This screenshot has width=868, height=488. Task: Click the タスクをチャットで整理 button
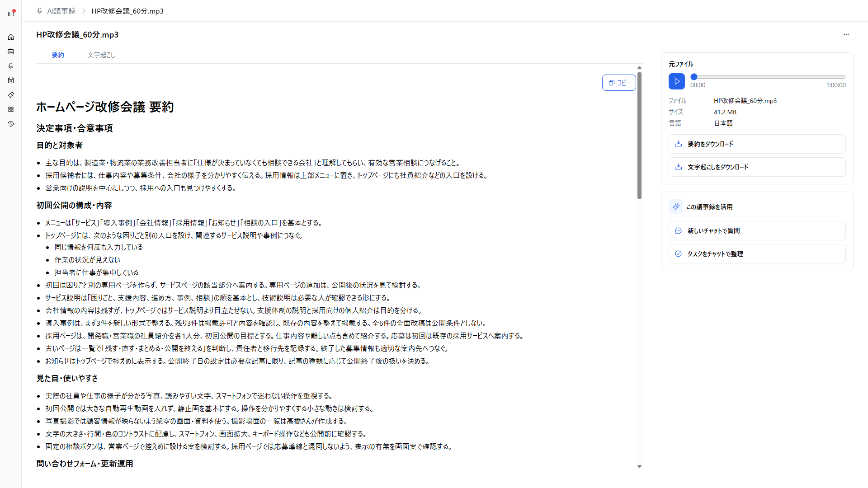point(757,254)
